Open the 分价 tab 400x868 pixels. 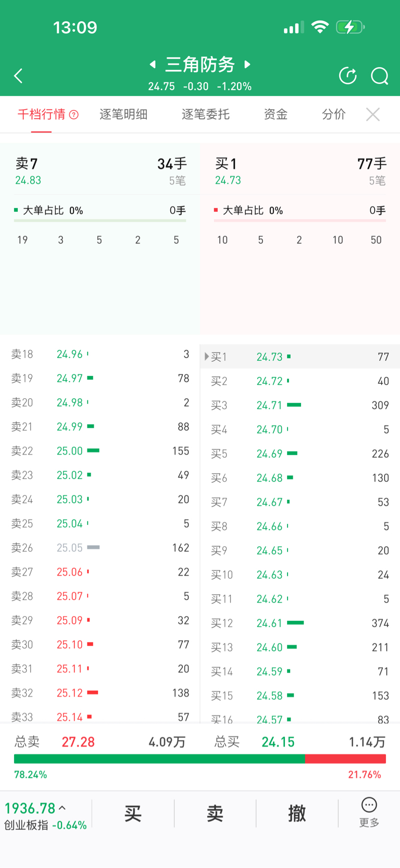[x=334, y=114]
